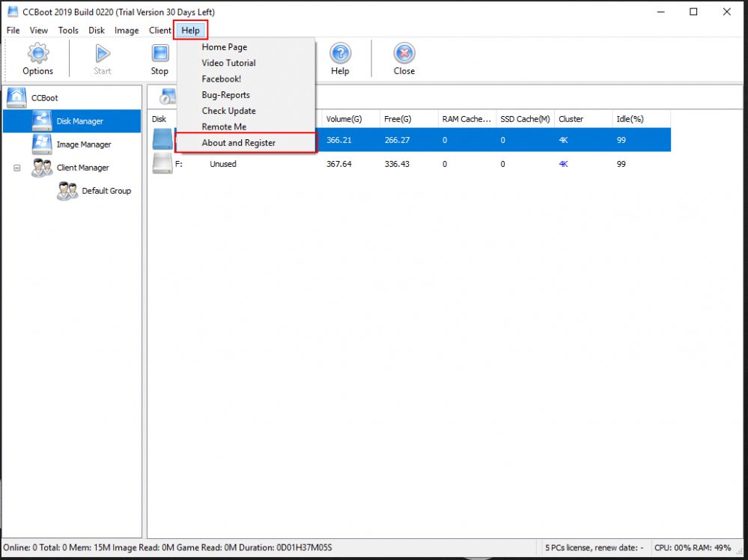Close the CCBoot window with X
The image size is (748, 560).
(726, 12)
